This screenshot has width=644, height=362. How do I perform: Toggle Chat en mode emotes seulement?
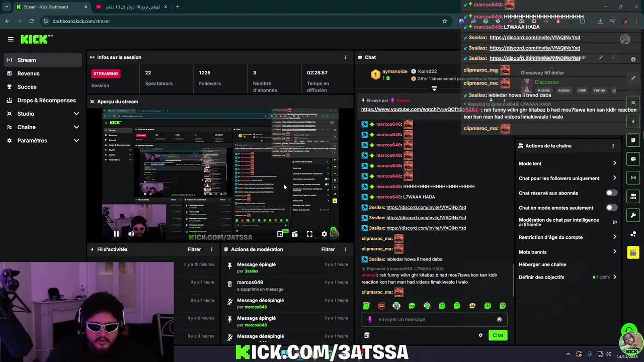(x=611, y=208)
